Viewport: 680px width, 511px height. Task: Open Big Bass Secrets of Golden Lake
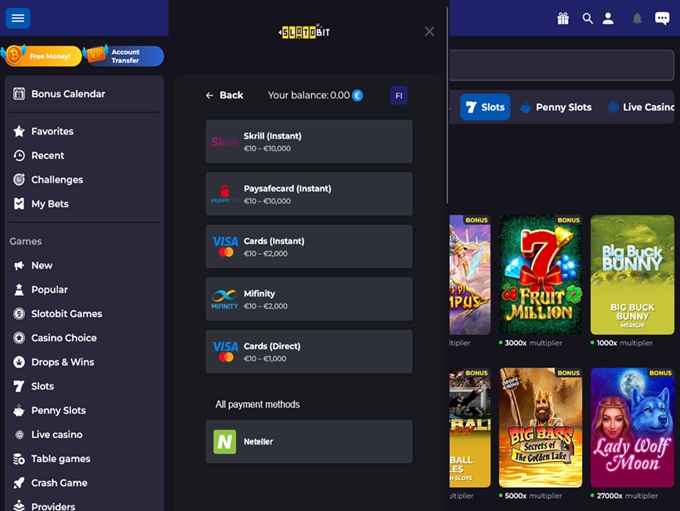coord(540,428)
